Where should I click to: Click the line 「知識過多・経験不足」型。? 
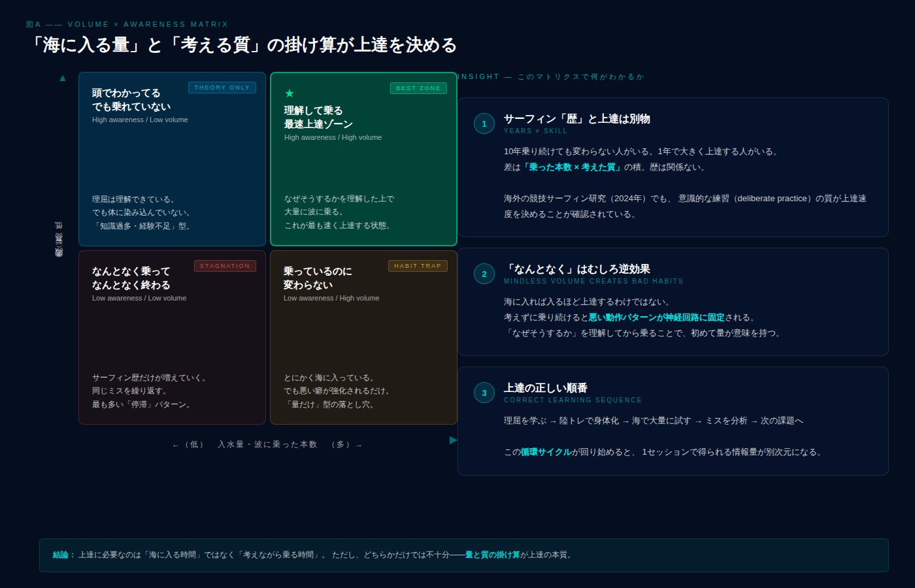click(143, 226)
